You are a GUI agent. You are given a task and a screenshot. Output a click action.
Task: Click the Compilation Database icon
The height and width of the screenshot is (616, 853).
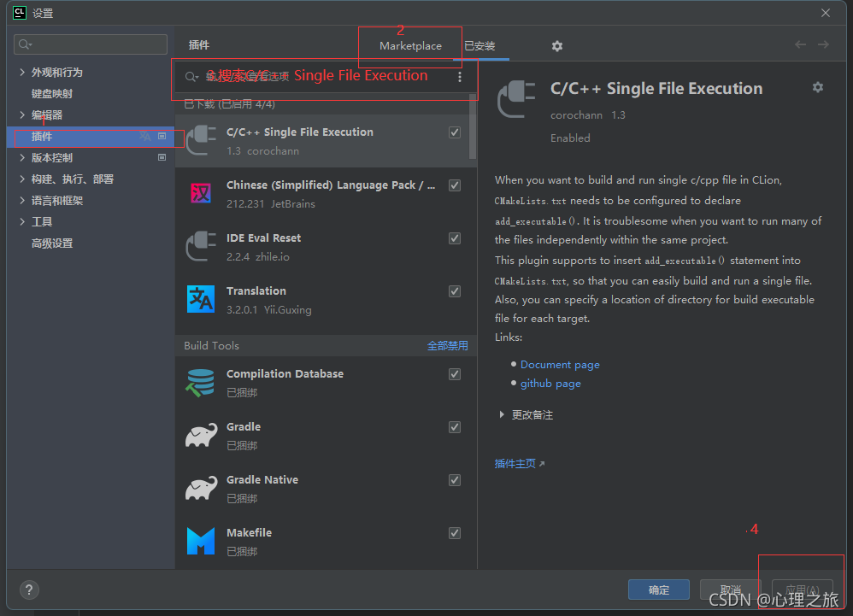click(x=201, y=382)
